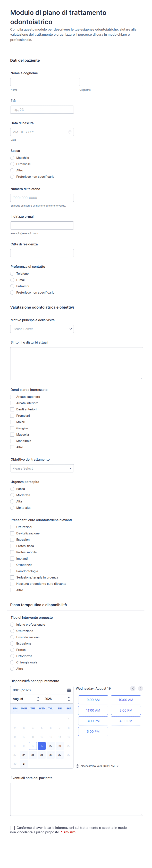
Task: Select Igiene professionale intervention type
Action: pos(12,625)
